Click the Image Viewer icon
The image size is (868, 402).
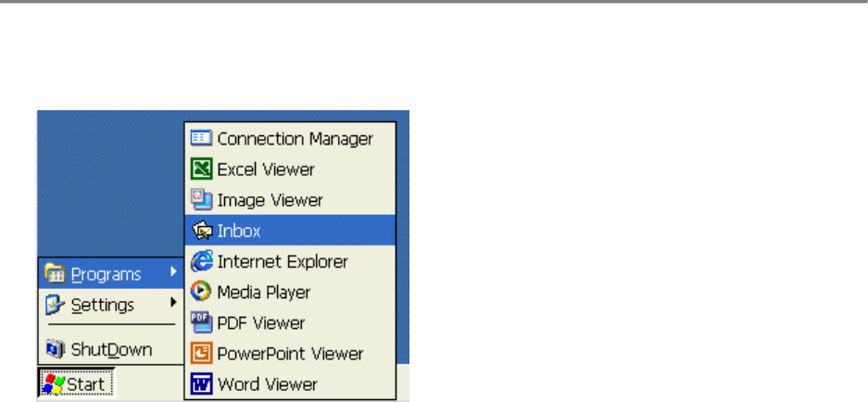[201, 200]
